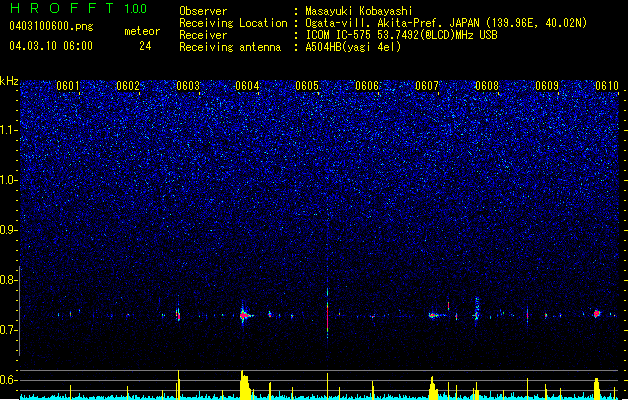Click the Receiver field label

point(203,35)
